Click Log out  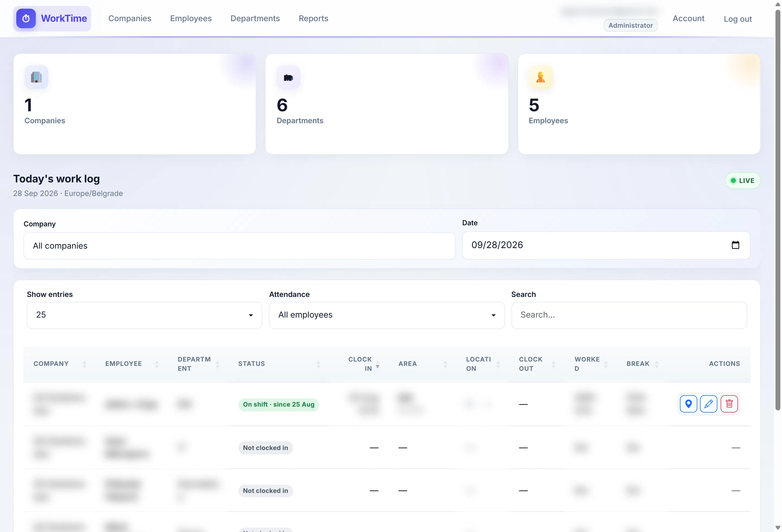click(737, 19)
